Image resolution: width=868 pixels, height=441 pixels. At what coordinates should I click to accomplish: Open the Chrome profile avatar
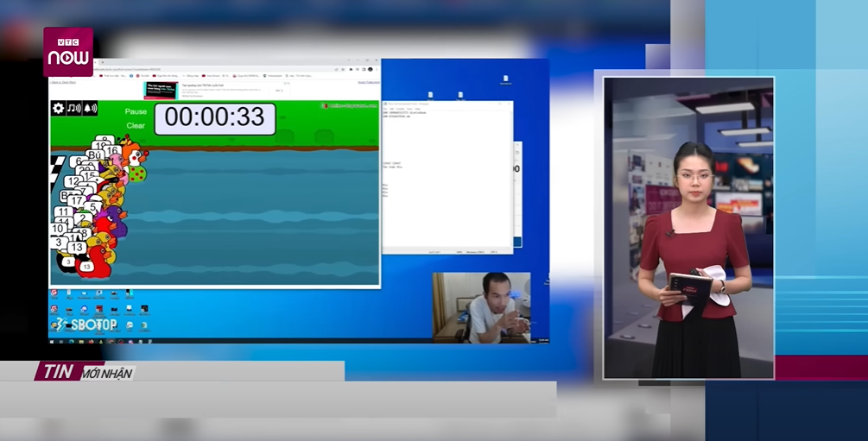[x=371, y=69]
